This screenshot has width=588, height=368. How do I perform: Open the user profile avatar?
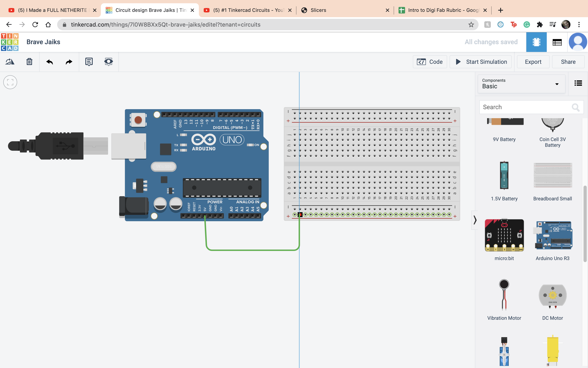[578, 42]
